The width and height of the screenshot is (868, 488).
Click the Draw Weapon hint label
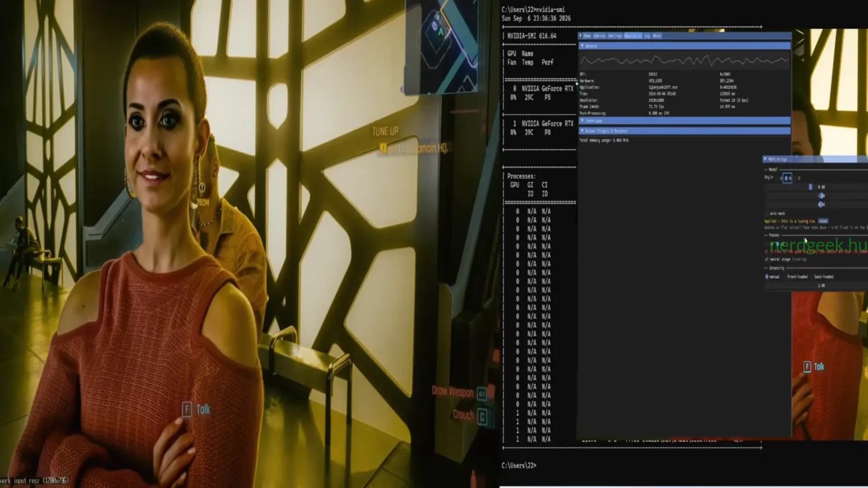click(x=453, y=391)
